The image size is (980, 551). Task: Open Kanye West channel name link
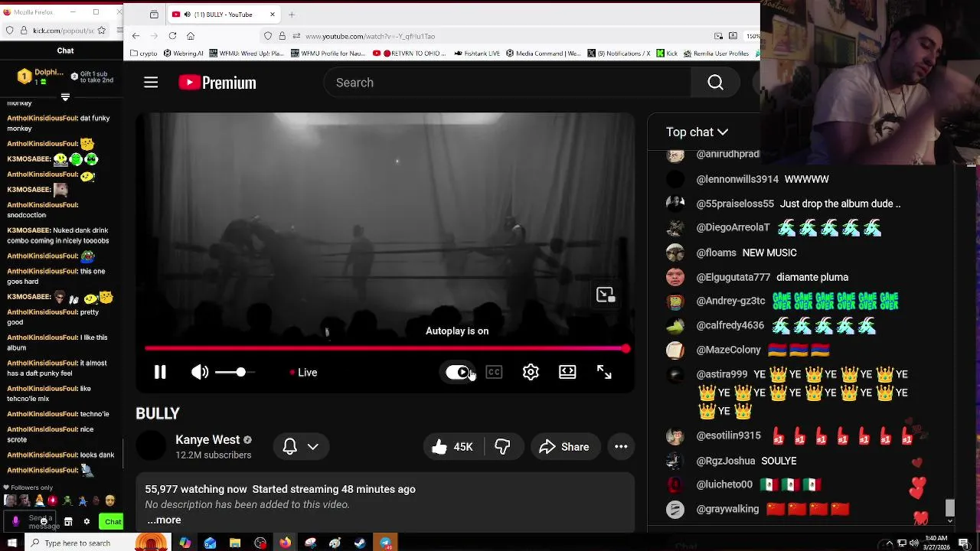tap(207, 440)
